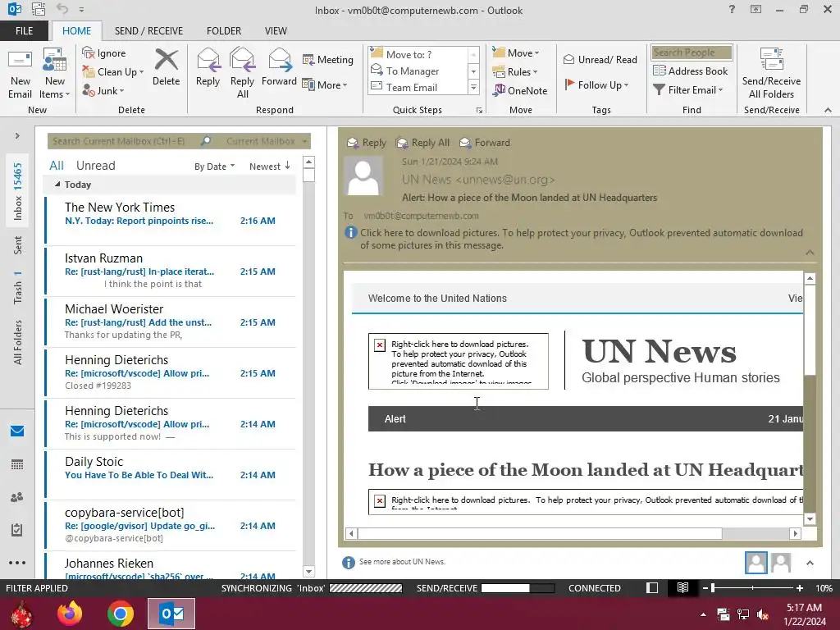Open the Daily Stoic email

point(171,475)
